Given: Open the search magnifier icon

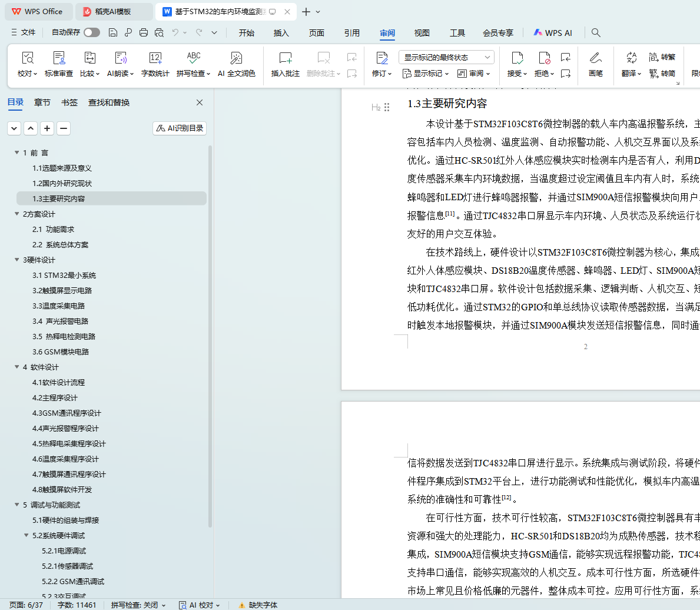Looking at the screenshot, I should pyautogui.click(x=596, y=33).
